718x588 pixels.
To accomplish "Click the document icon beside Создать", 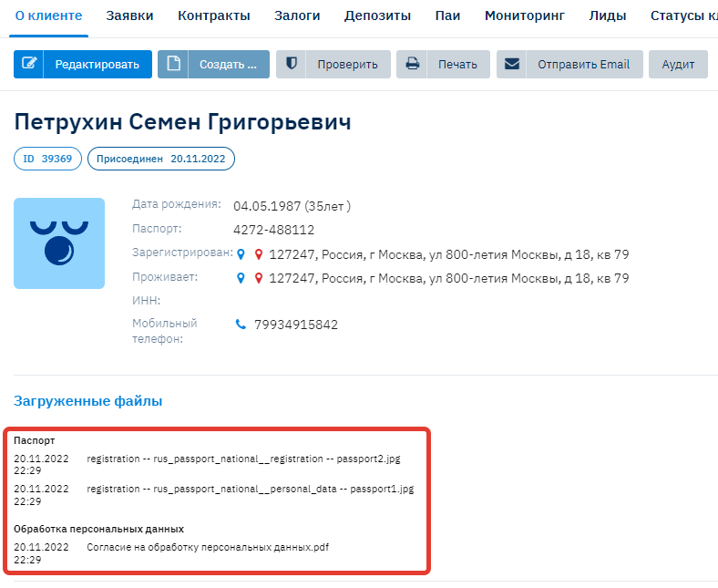I will 173,64.
